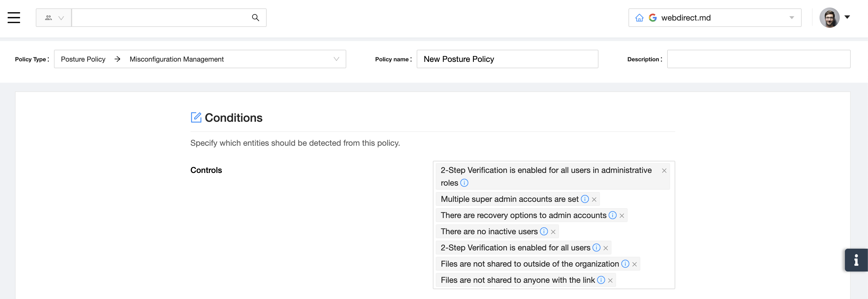Open the webdirect.md domain selector
The height and width of the screenshot is (299, 868).
point(791,18)
